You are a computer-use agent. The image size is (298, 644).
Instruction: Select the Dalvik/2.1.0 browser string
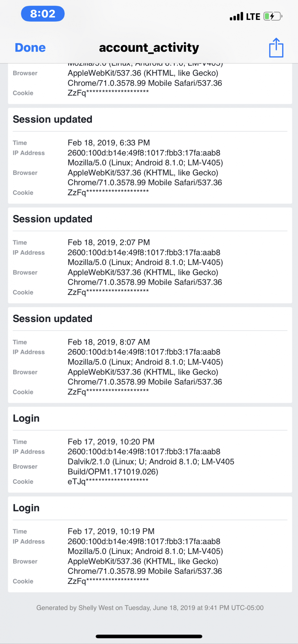(x=151, y=467)
